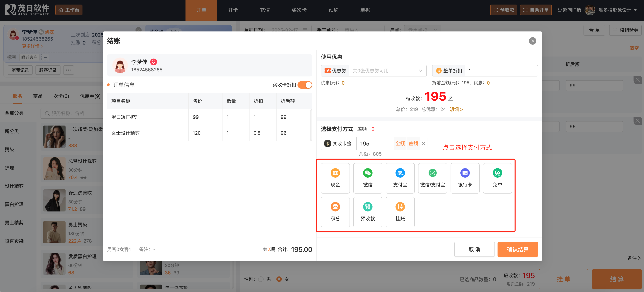This screenshot has width=644, height=292.
Task: Click the 整单折扣 discount input field
Action: tap(501, 71)
